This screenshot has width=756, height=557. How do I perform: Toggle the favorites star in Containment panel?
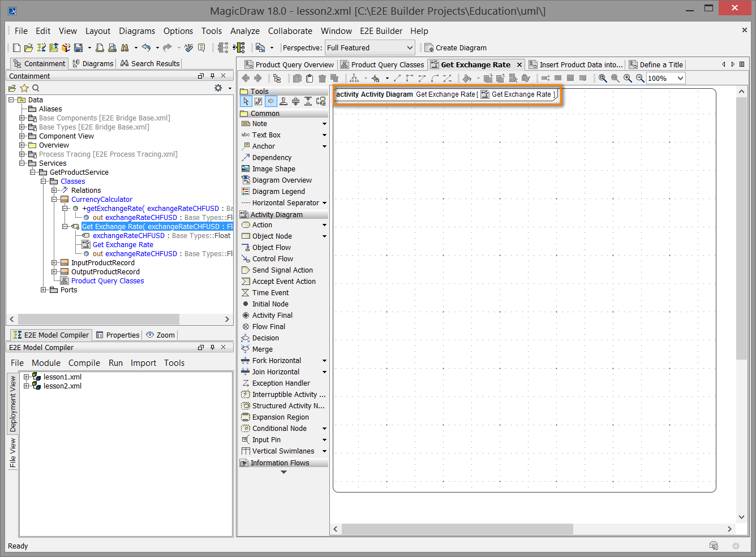[24, 88]
